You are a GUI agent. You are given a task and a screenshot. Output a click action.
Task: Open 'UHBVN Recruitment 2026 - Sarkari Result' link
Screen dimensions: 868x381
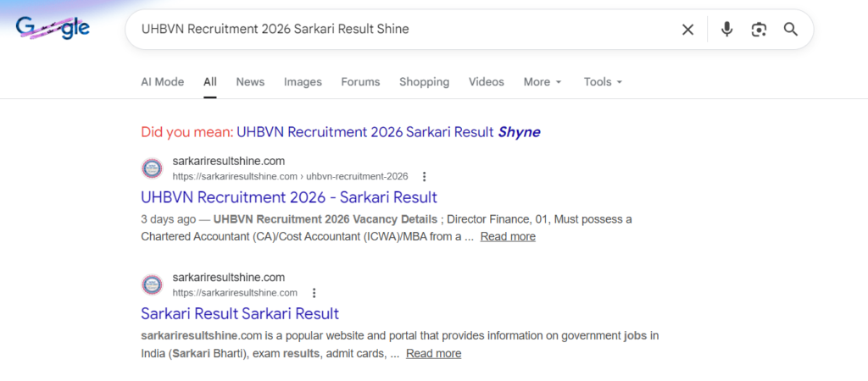(x=288, y=197)
